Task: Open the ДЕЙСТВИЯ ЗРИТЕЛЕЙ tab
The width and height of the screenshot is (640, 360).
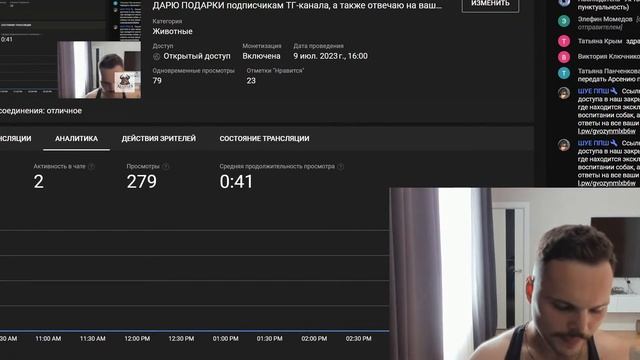Action: coord(158,139)
